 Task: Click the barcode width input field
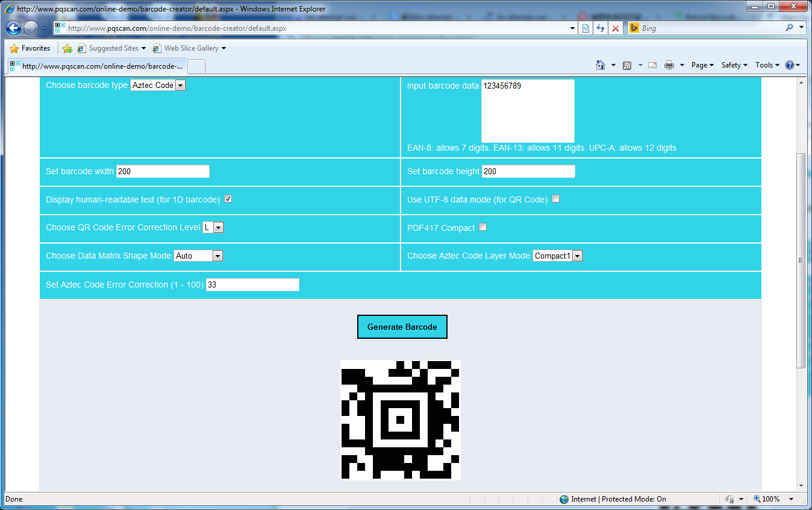coord(163,171)
